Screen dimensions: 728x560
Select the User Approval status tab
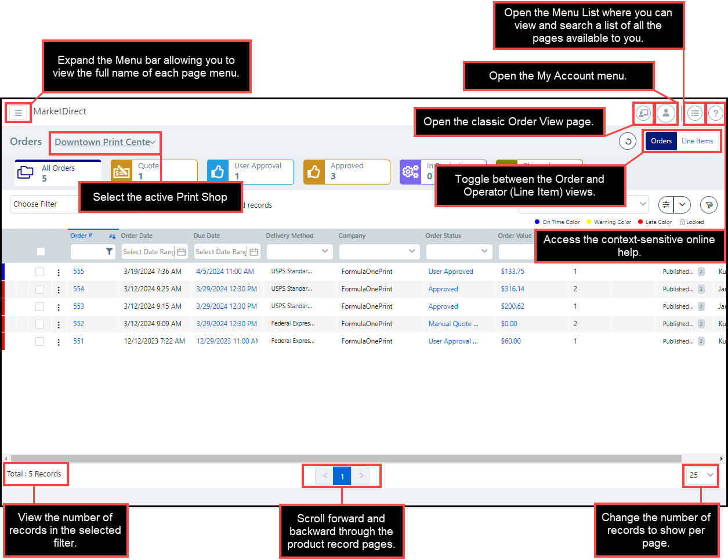click(250, 172)
